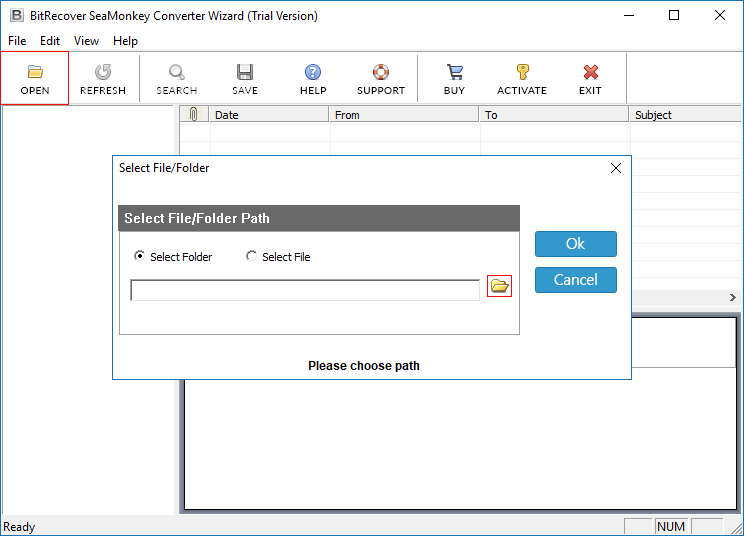Open HELP from the toolbar

click(313, 79)
